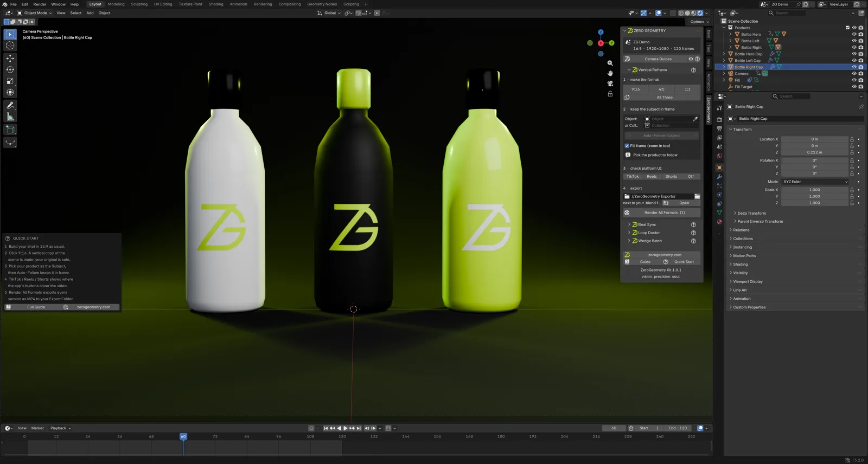Select the Cursor tool in the viewport toolbar

click(x=10, y=46)
